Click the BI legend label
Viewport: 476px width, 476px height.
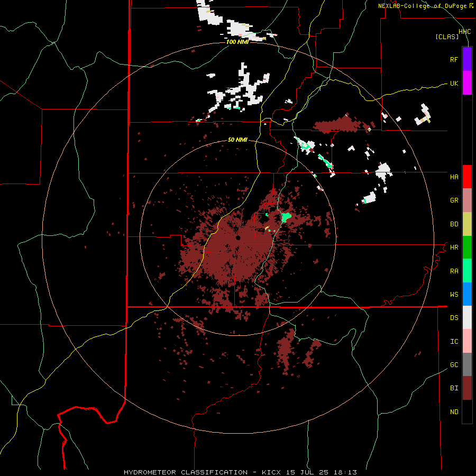tap(454, 388)
